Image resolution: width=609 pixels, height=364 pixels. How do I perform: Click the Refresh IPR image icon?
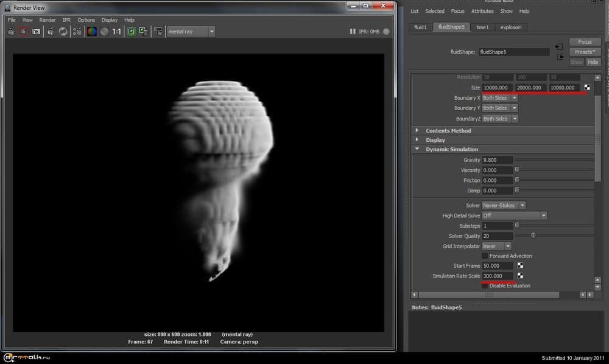63,32
